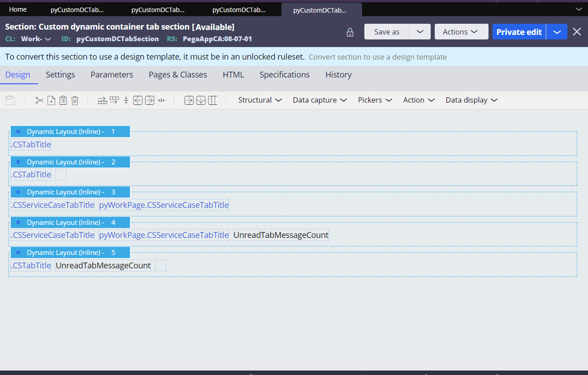
Task: Switch to the second pyCustomDCTab... tab
Action: (158, 9)
